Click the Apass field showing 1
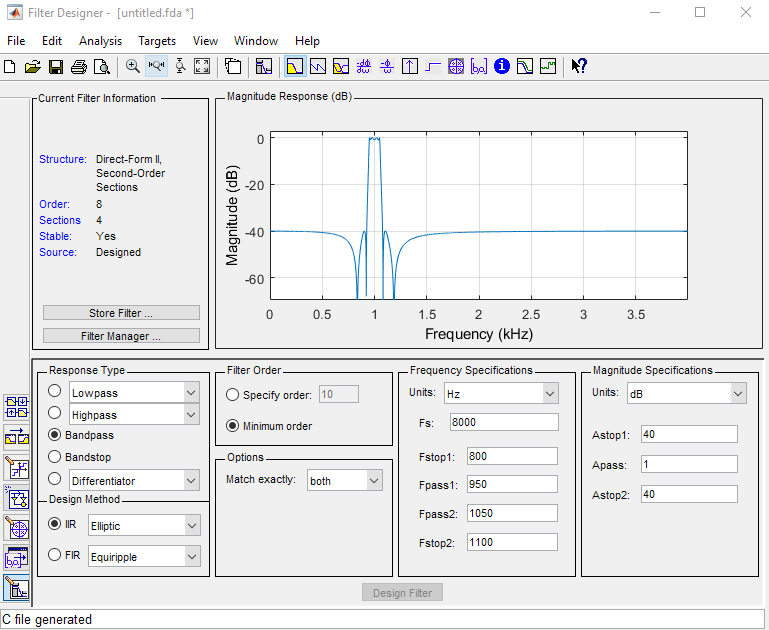The height and width of the screenshot is (630, 769). (689, 464)
